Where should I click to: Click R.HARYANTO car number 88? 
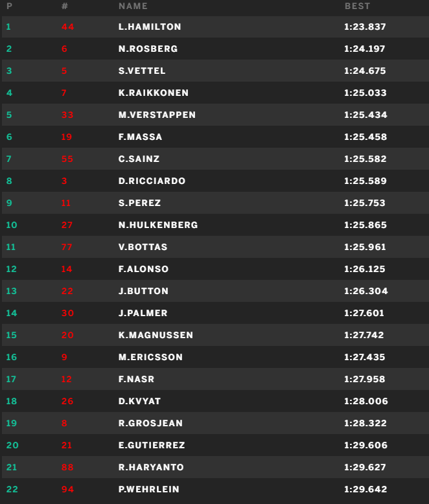[x=67, y=467]
